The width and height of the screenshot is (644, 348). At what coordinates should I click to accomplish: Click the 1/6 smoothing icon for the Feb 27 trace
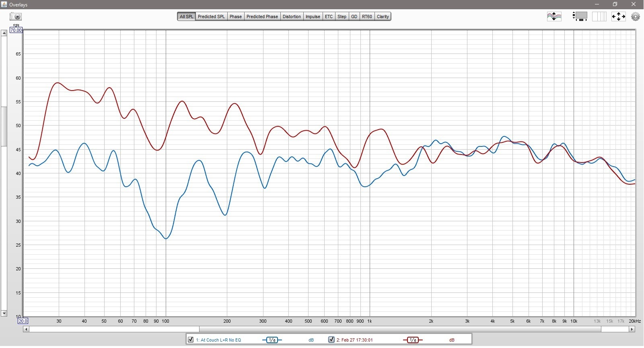[x=413, y=340]
